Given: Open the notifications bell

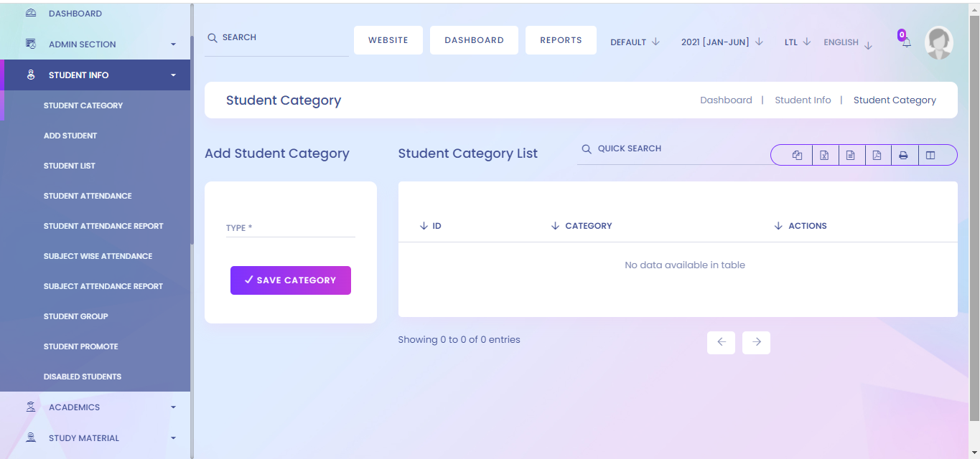Looking at the screenshot, I should click(x=906, y=42).
